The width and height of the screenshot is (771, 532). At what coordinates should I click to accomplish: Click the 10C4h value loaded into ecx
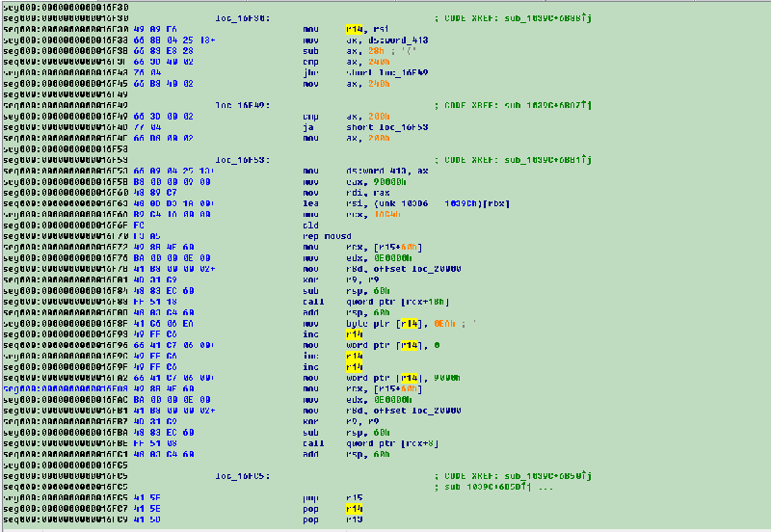387,214
